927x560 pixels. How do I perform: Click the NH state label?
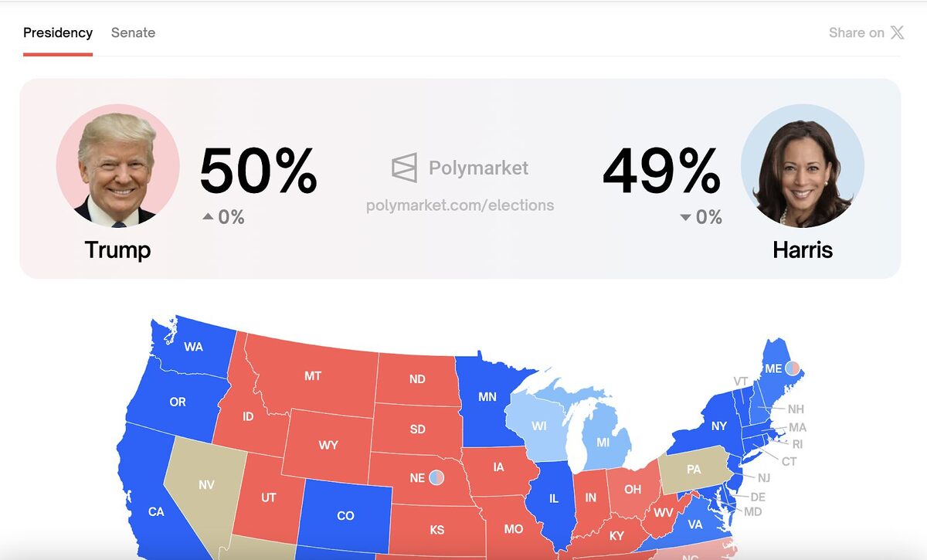point(796,409)
